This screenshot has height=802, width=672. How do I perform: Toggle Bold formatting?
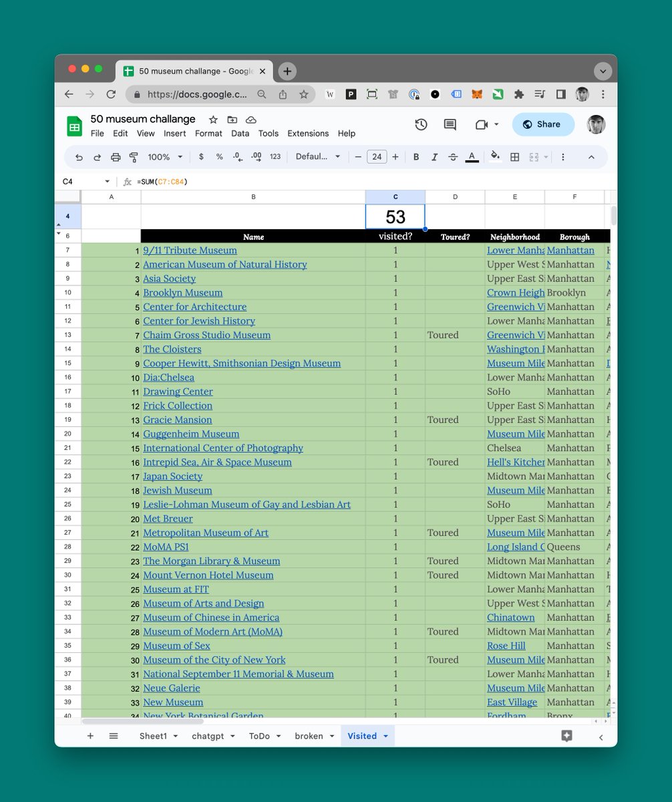(x=416, y=157)
